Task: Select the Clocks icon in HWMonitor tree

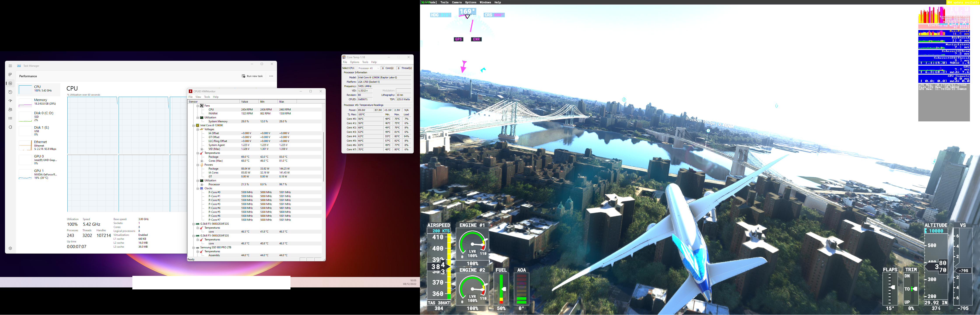Action: coord(202,188)
